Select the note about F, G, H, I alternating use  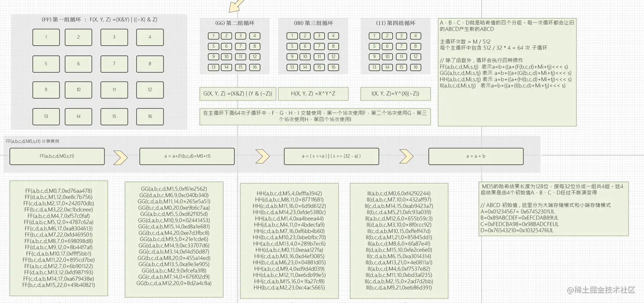tap(314, 117)
